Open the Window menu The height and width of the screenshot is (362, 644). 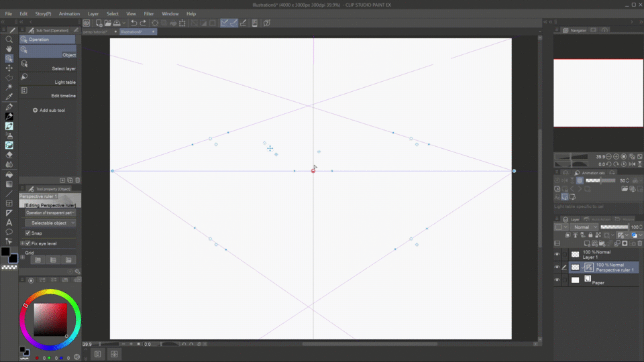click(x=170, y=13)
